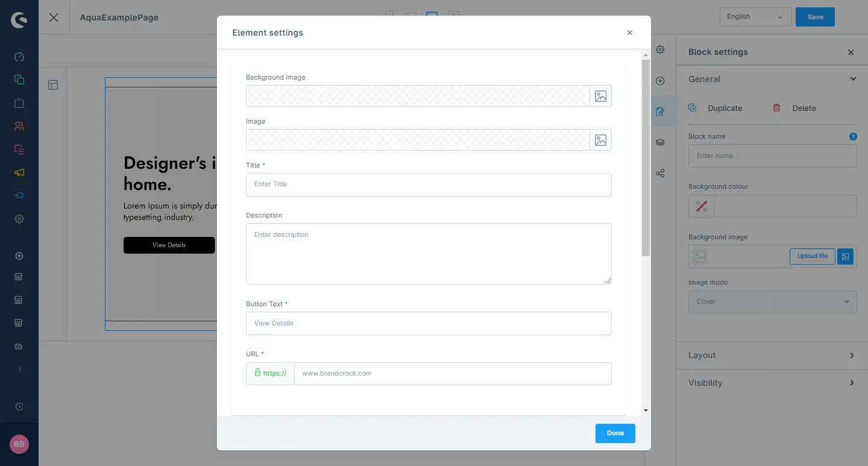Open the Orders shopping bag sidebar icon
This screenshot has width=868, height=466.
click(x=19, y=103)
